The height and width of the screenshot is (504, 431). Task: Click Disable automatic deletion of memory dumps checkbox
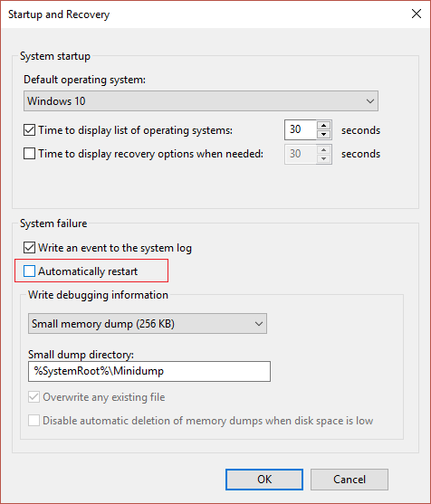click(x=34, y=421)
